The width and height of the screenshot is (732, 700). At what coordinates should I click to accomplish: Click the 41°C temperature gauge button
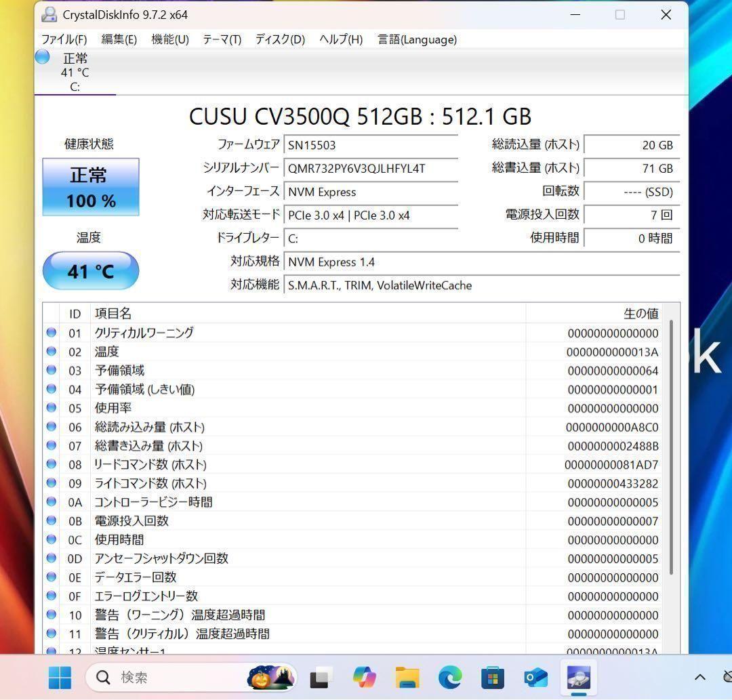(x=90, y=270)
